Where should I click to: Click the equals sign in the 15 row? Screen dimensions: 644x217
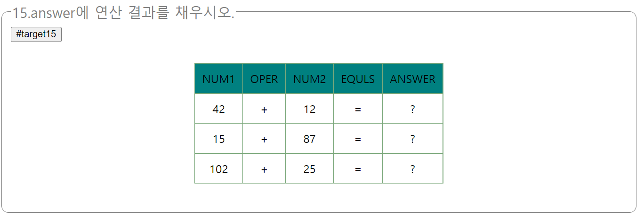pyautogui.click(x=358, y=139)
